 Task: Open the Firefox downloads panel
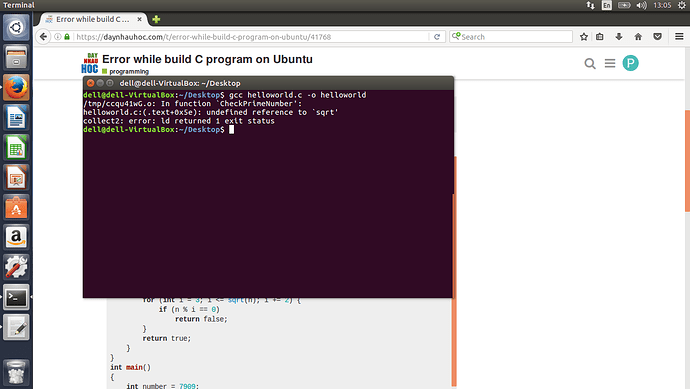[619, 37]
